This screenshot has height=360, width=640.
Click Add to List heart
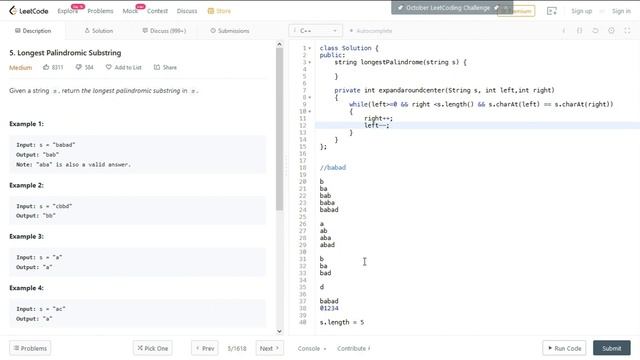click(x=124, y=67)
